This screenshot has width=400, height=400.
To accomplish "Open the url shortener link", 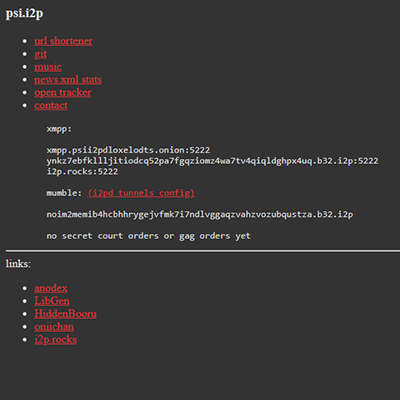I will (63, 41).
